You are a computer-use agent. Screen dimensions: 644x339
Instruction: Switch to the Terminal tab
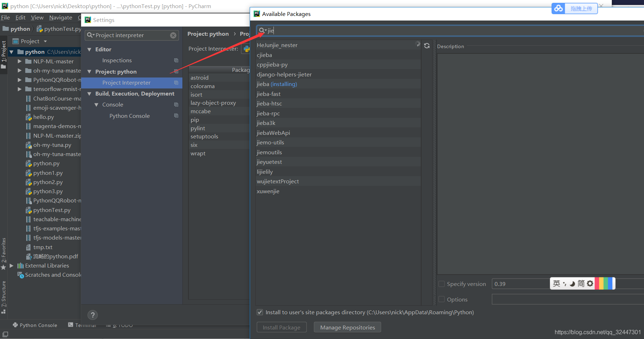click(x=82, y=325)
